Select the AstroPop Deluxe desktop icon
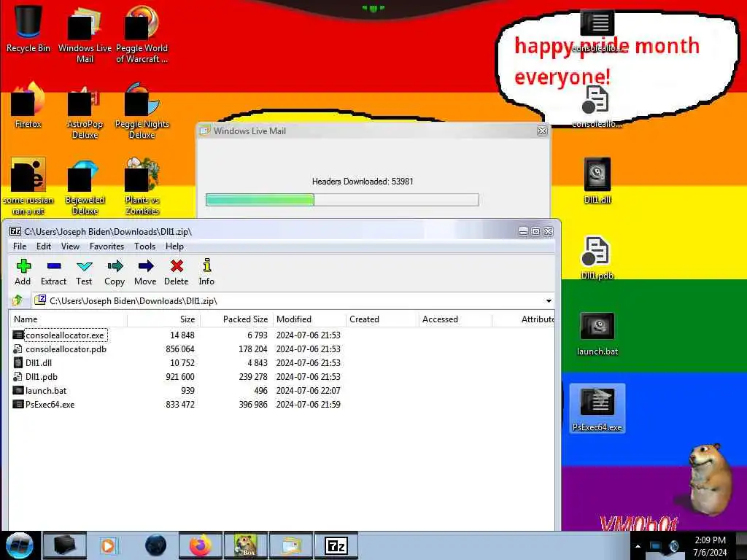747x560 pixels. click(85, 111)
